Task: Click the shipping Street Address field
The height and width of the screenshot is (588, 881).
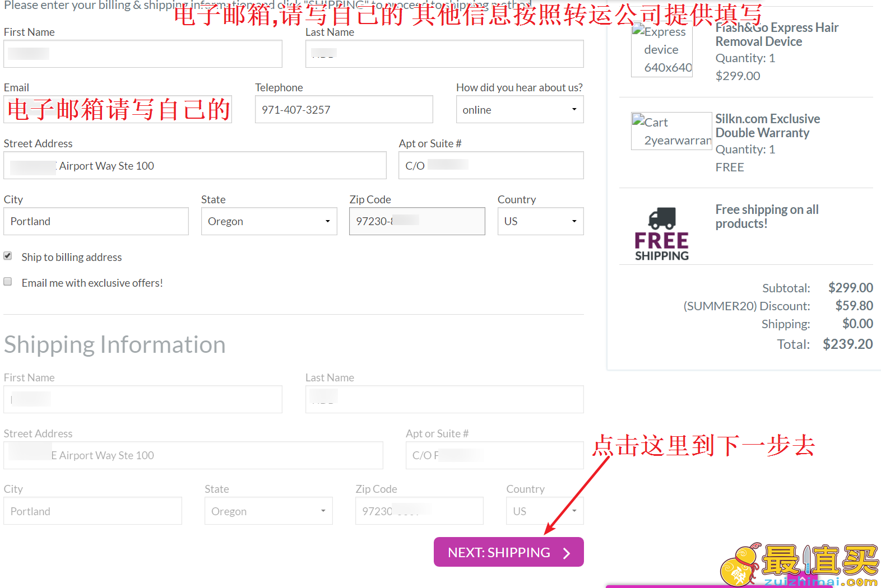Action: pos(193,455)
